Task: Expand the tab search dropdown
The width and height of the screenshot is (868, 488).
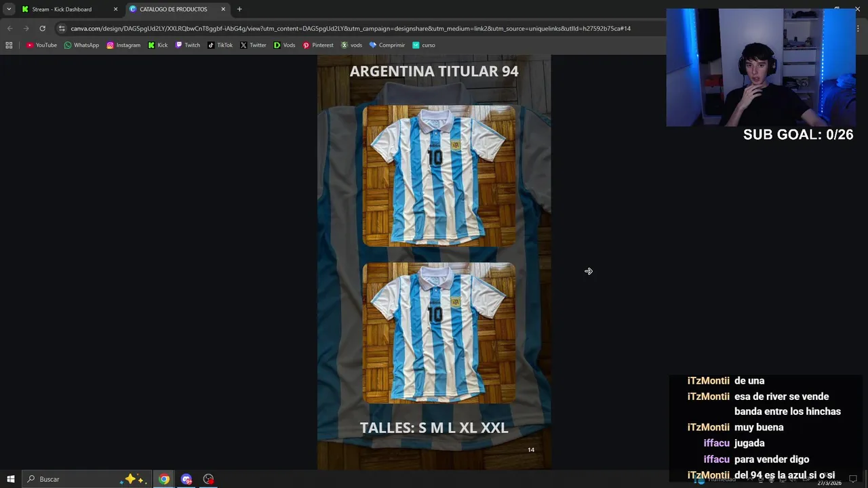Action: point(9,9)
